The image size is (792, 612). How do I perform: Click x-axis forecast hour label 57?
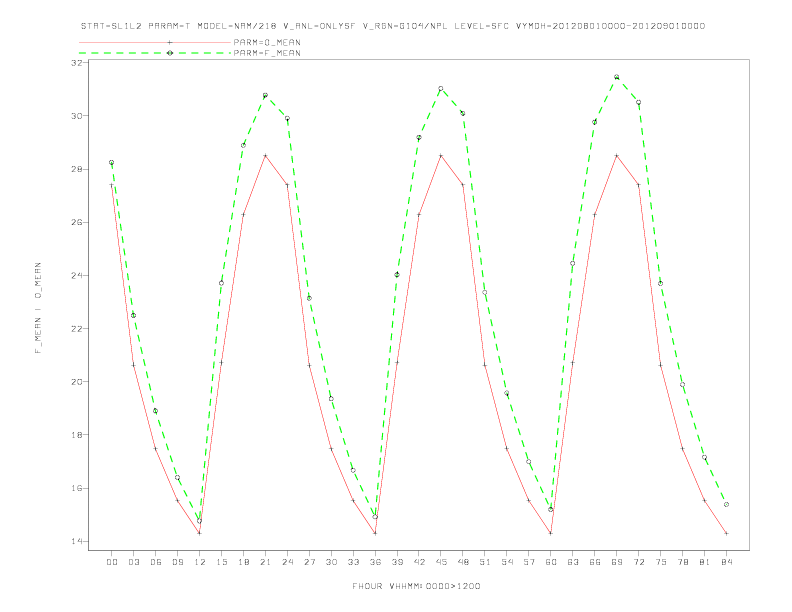(x=529, y=562)
